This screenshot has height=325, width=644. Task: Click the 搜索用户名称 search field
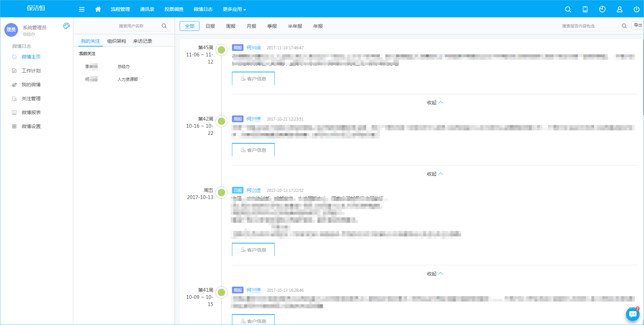tap(139, 26)
